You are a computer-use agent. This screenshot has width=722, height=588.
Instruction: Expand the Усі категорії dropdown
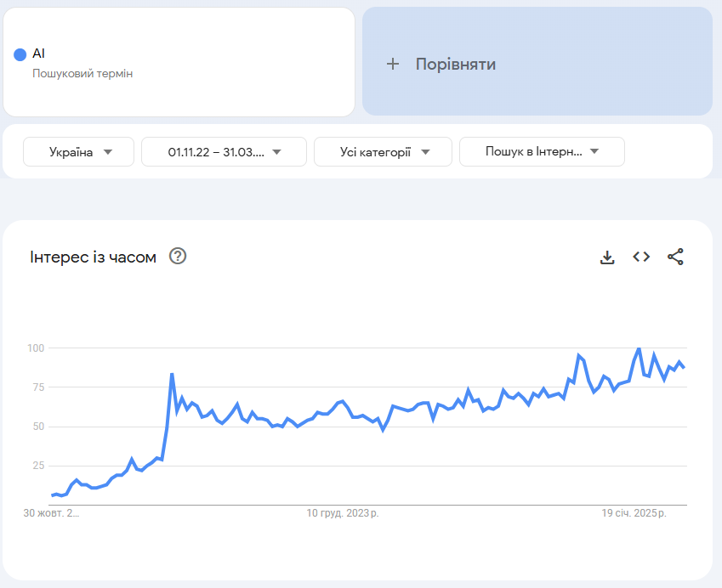pyautogui.click(x=383, y=152)
